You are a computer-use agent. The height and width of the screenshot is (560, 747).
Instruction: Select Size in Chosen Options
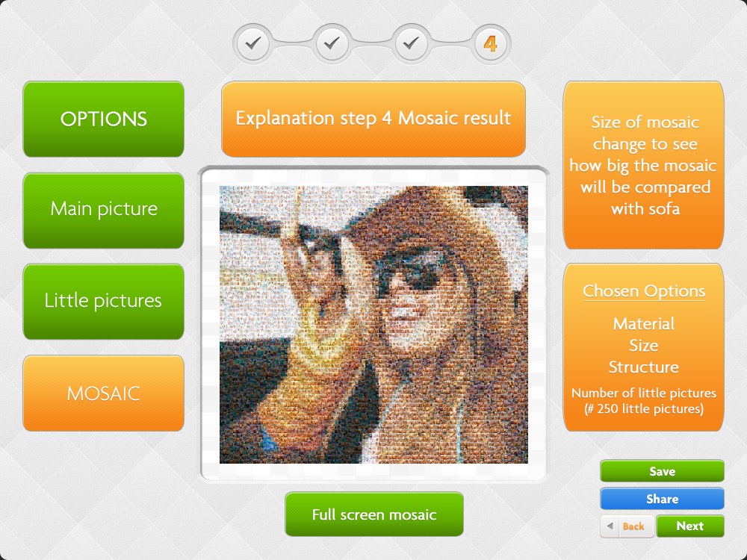(x=644, y=345)
